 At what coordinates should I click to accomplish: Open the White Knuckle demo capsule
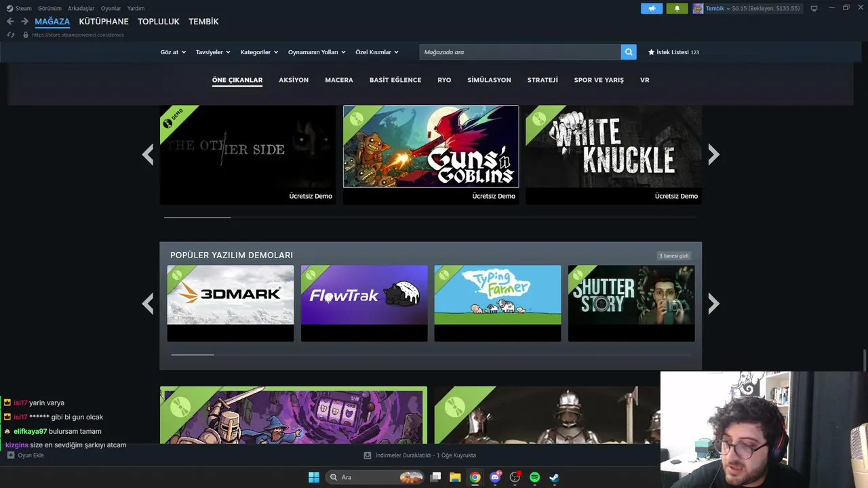pos(614,155)
